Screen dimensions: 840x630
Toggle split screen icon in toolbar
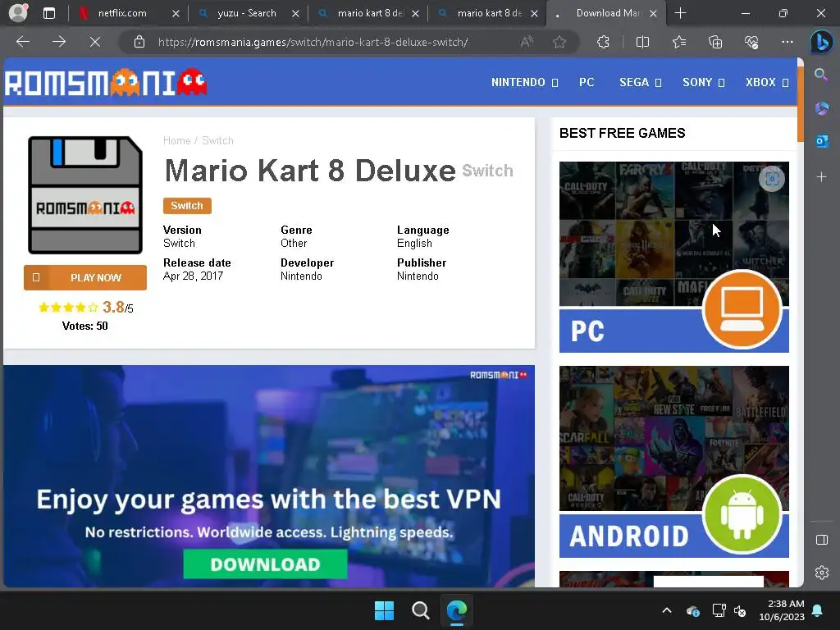pyautogui.click(x=642, y=42)
